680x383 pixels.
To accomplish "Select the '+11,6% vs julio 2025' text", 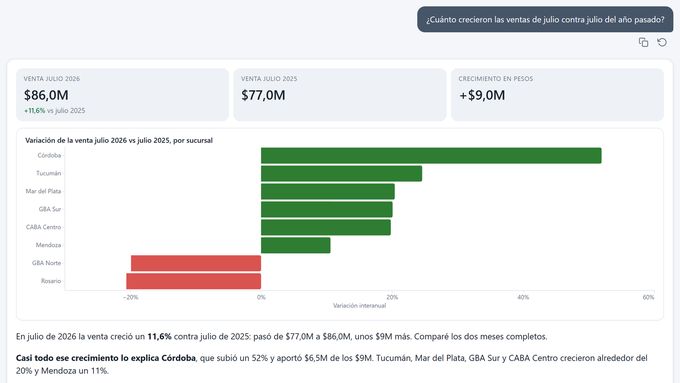I will click(55, 111).
